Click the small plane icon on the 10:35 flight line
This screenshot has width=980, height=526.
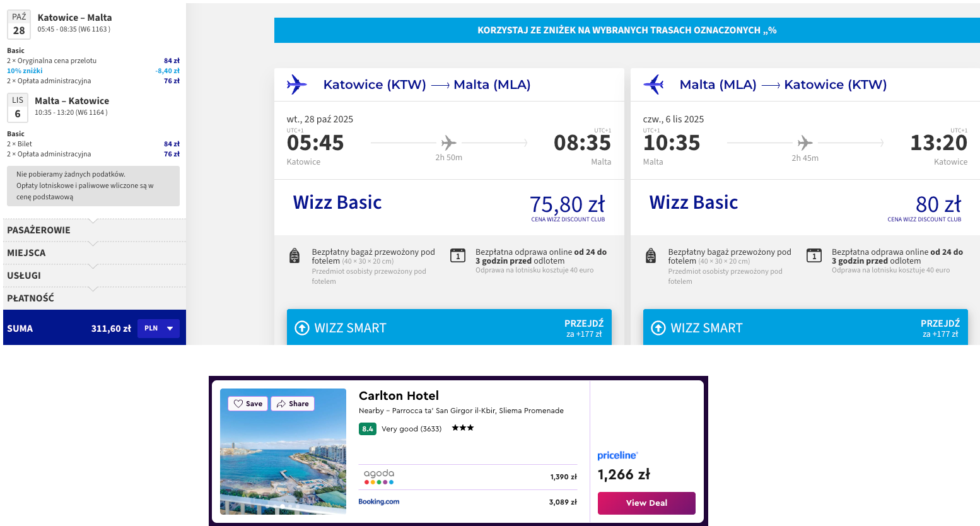pos(805,143)
